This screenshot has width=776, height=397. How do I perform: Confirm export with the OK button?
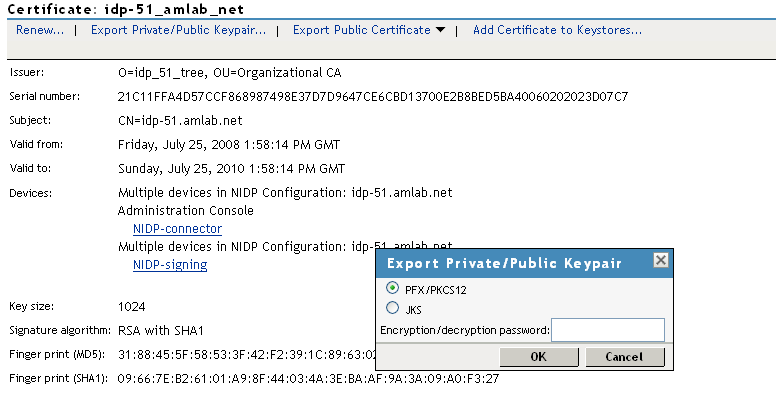(539, 357)
